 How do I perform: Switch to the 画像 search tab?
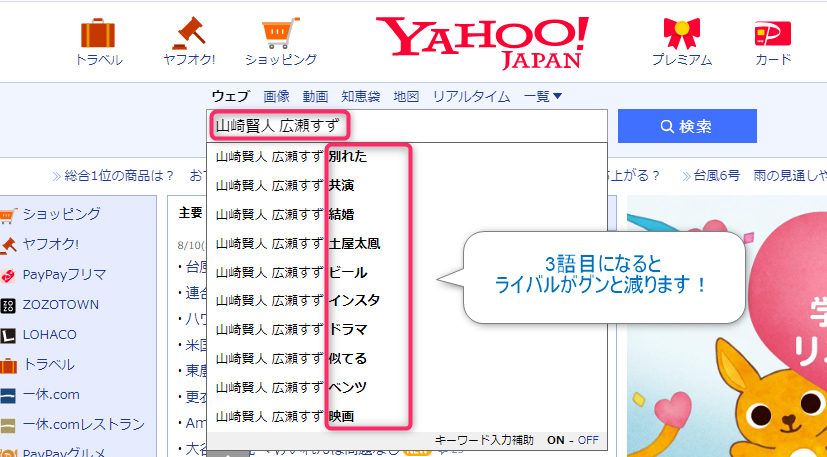(x=277, y=96)
